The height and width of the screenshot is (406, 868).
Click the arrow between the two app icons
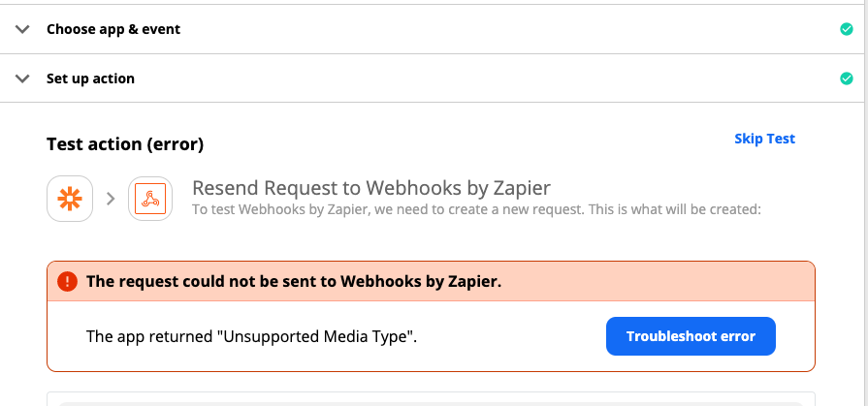click(111, 199)
